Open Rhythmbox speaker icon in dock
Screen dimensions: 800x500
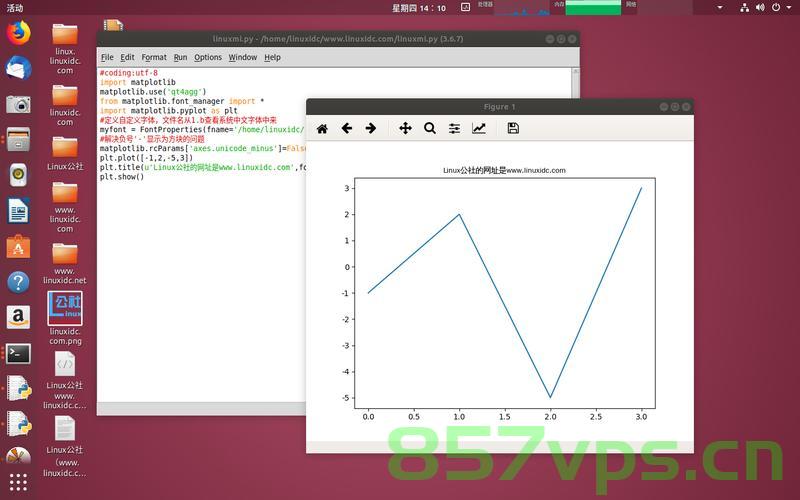click(18, 174)
